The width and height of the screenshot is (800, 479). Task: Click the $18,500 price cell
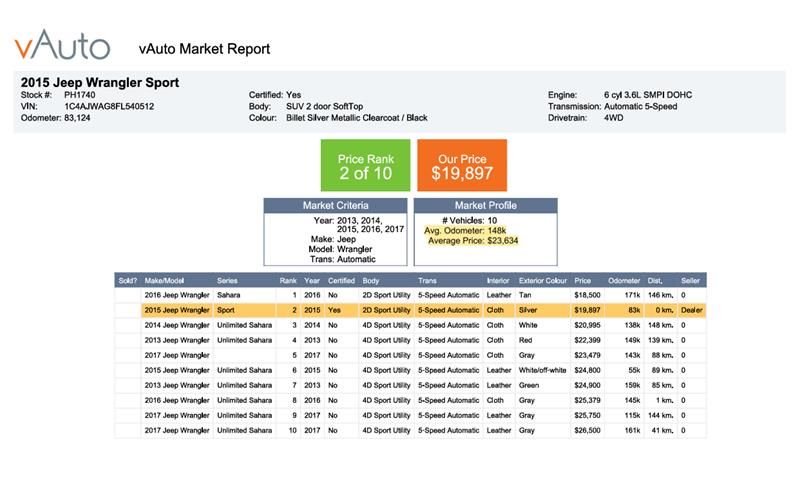tap(587, 295)
